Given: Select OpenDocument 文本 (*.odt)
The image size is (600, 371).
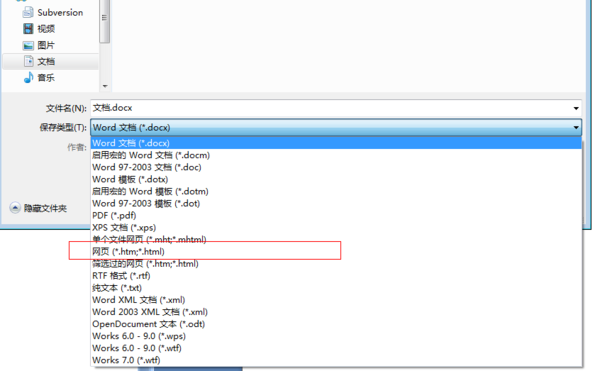Looking at the screenshot, I should point(336,324).
